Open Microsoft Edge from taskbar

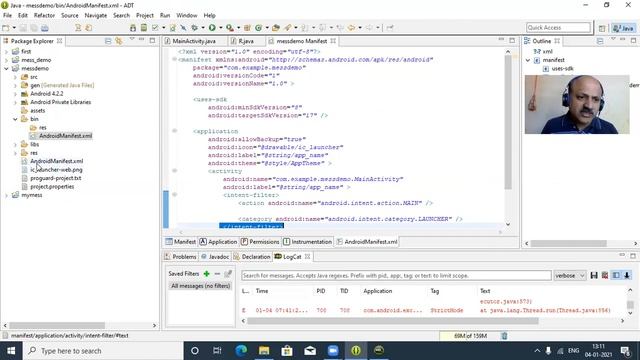(241, 351)
